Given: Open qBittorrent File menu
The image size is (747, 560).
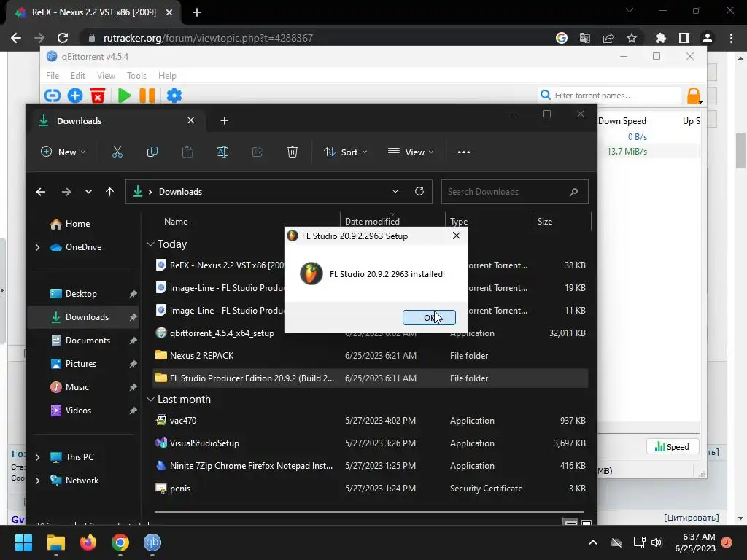Looking at the screenshot, I should coord(53,76).
